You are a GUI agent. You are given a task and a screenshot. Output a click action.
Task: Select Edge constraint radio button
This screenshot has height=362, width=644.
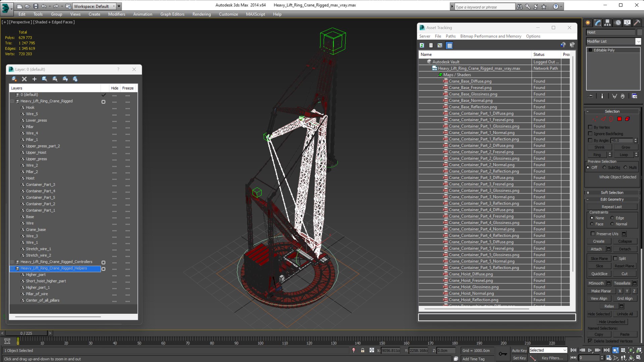pos(612,218)
